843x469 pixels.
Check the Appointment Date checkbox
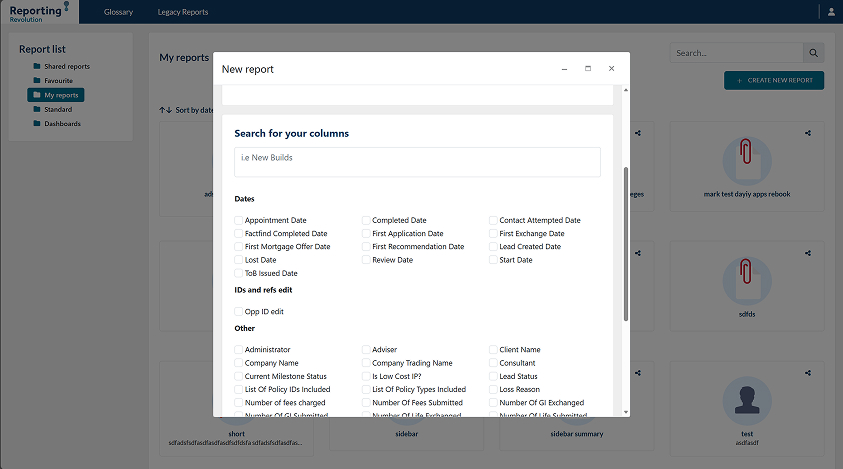click(238, 220)
